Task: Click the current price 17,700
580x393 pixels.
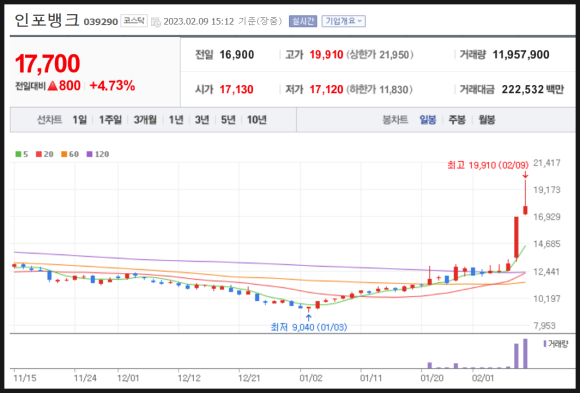Action: (47, 63)
